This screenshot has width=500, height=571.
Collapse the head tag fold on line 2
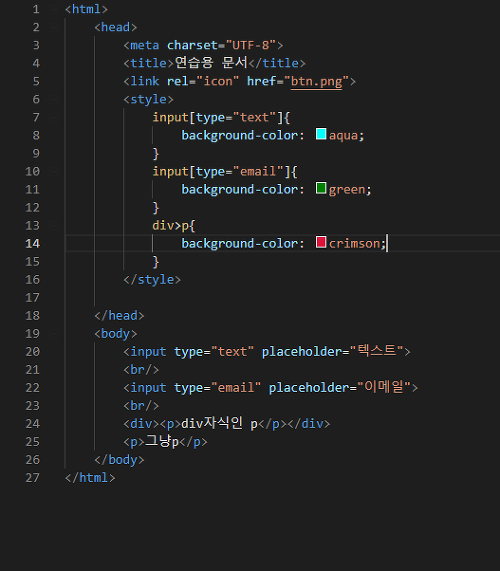pyautogui.click(x=54, y=27)
